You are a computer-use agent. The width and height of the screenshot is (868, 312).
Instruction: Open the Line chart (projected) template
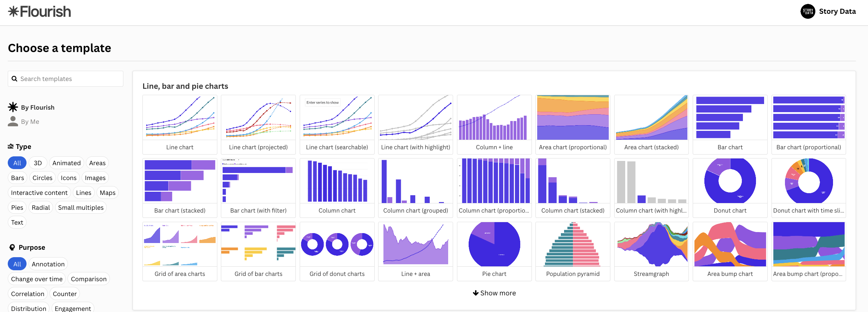pyautogui.click(x=258, y=125)
